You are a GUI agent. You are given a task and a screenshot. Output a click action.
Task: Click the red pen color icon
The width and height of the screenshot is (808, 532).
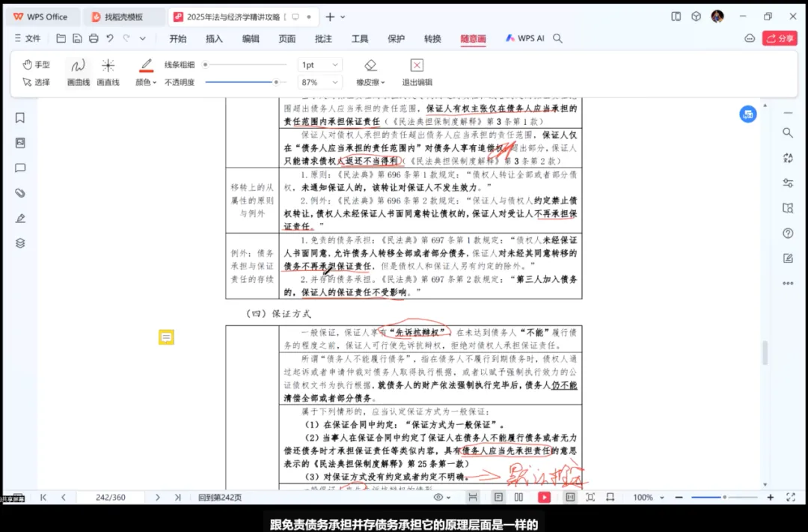click(147, 65)
